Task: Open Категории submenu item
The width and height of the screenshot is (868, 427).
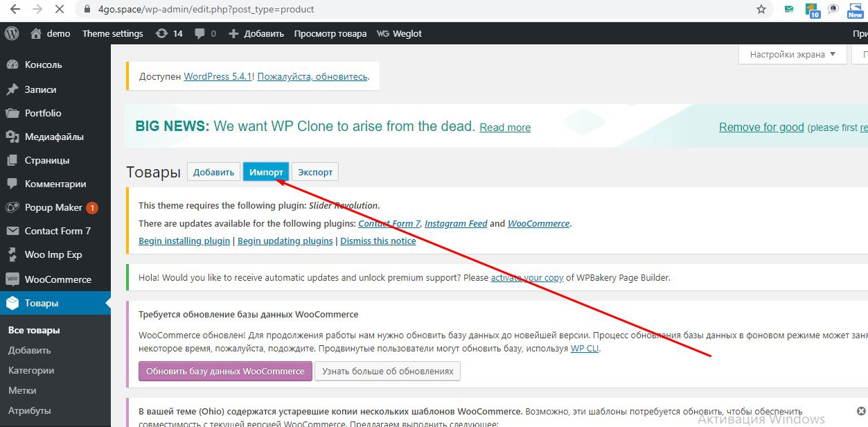Action: pos(31,370)
